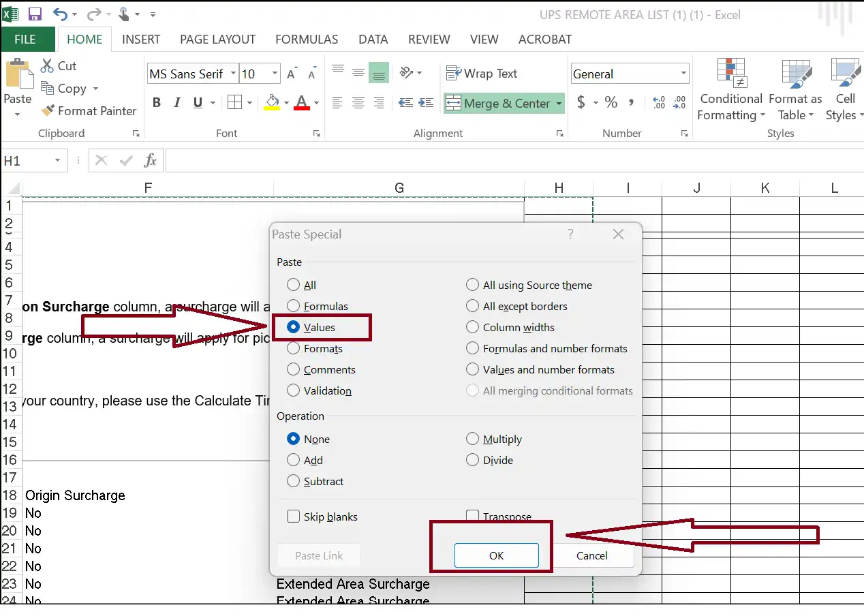The image size is (864, 616).
Task: Click the Orientation text angle icon
Action: tap(407, 72)
